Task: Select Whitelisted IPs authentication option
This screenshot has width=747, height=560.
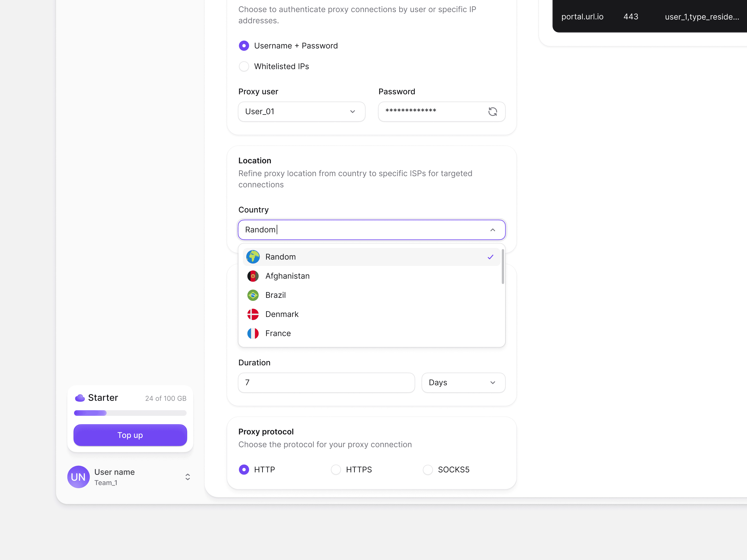Action: click(244, 66)
